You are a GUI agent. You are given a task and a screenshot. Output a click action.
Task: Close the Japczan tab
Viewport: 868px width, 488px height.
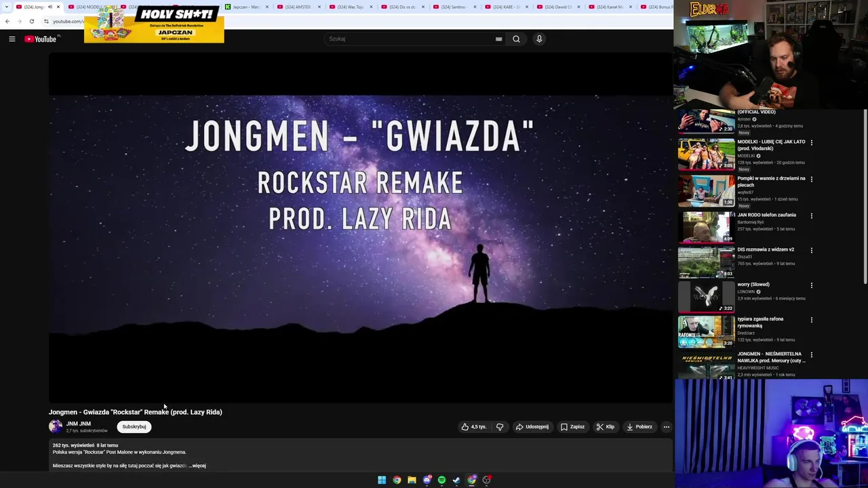pos(267,7)
